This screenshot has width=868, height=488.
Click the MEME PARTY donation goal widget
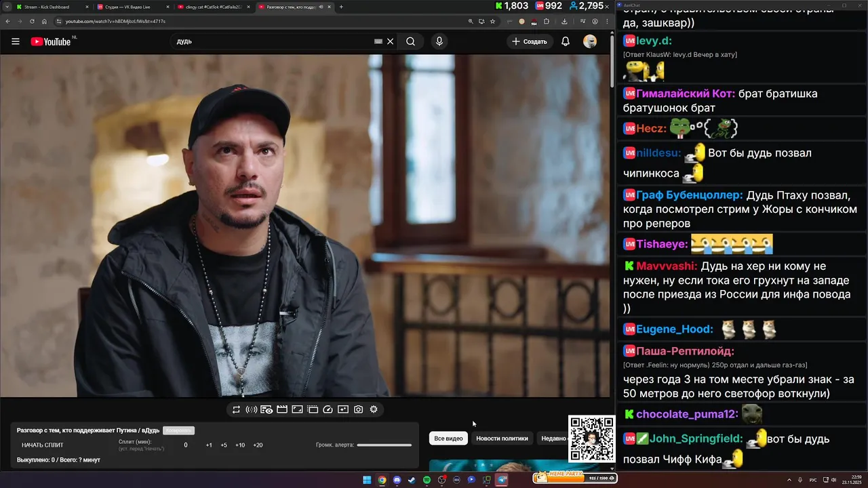[x=574, y=477]
